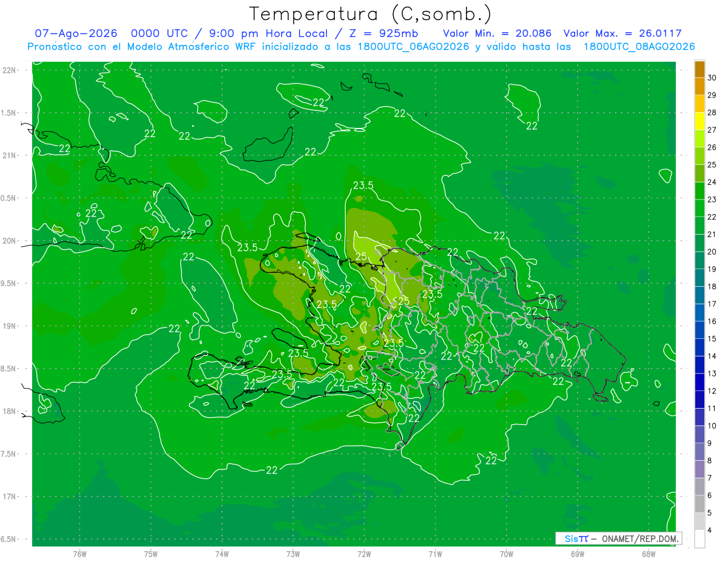
Task: Click 'Valor Max. = 26.0117' text
Action: [x=621, y=34]
